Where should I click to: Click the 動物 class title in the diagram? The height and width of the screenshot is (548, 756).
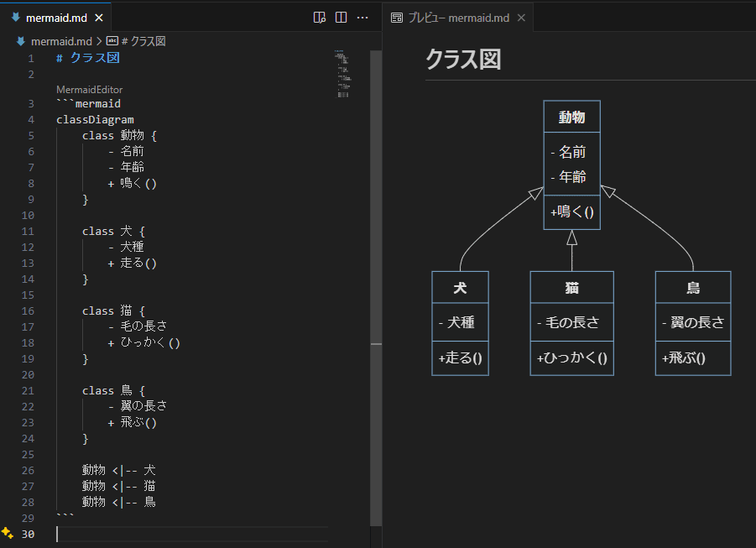(x=571, y=117)
